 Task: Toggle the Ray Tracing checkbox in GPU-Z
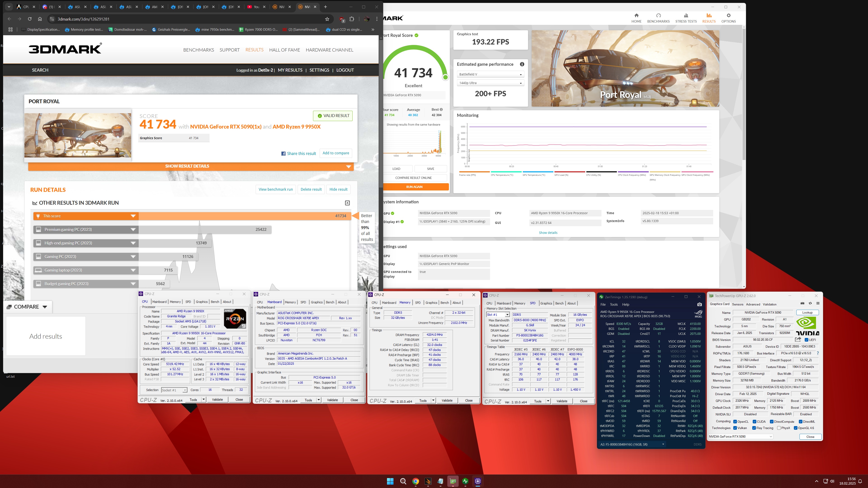754,428
